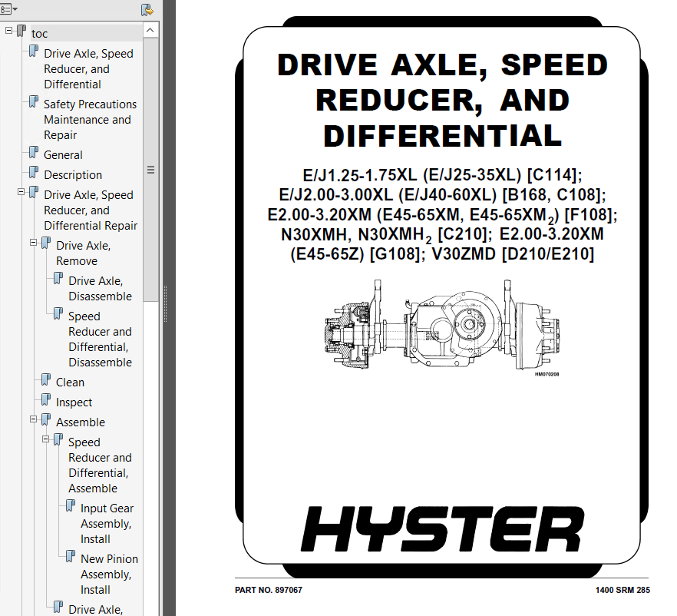Screen dimensions: 677x616
Task: Select the toc bookmark
Action: pos(39,34)
